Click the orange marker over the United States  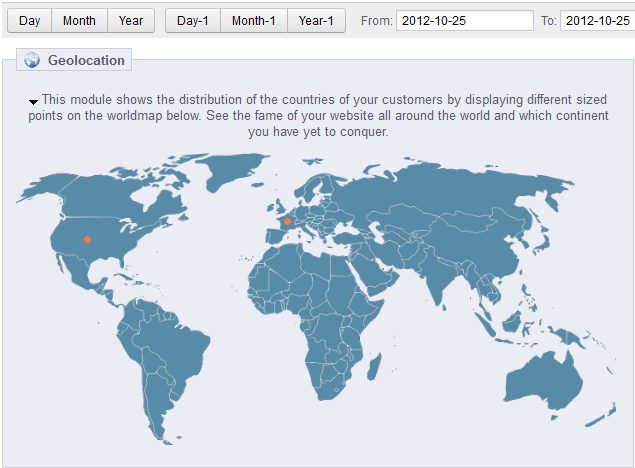point(88,240)
